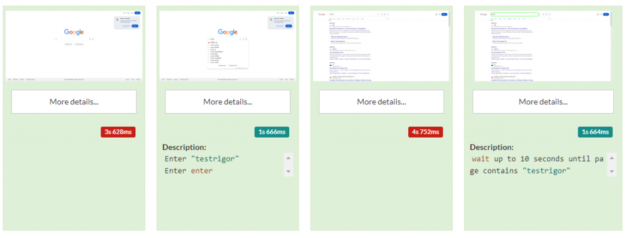Click More details in the second step card
This screenshot has width=644, height=238.
[228, 102]
